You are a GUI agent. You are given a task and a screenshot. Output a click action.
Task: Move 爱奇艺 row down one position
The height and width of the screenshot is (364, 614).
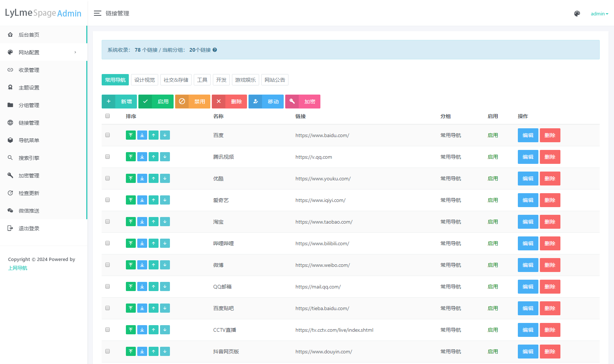165,200
